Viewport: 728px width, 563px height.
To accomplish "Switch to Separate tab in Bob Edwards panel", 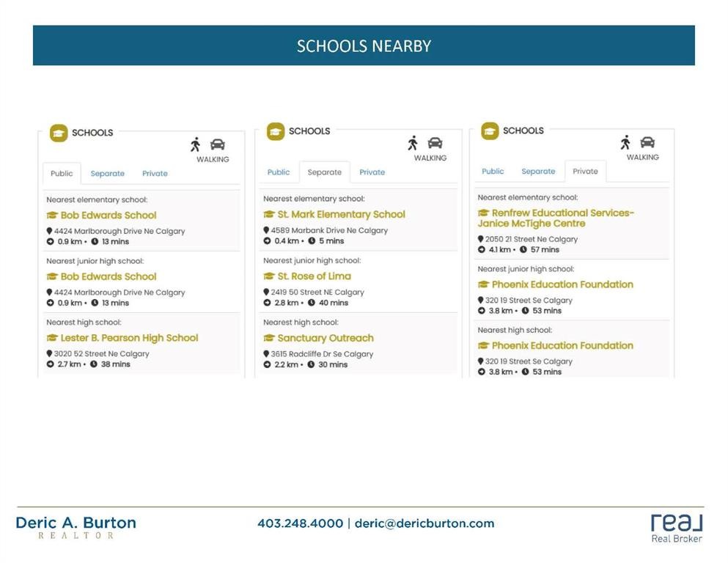I will (108, 174).
